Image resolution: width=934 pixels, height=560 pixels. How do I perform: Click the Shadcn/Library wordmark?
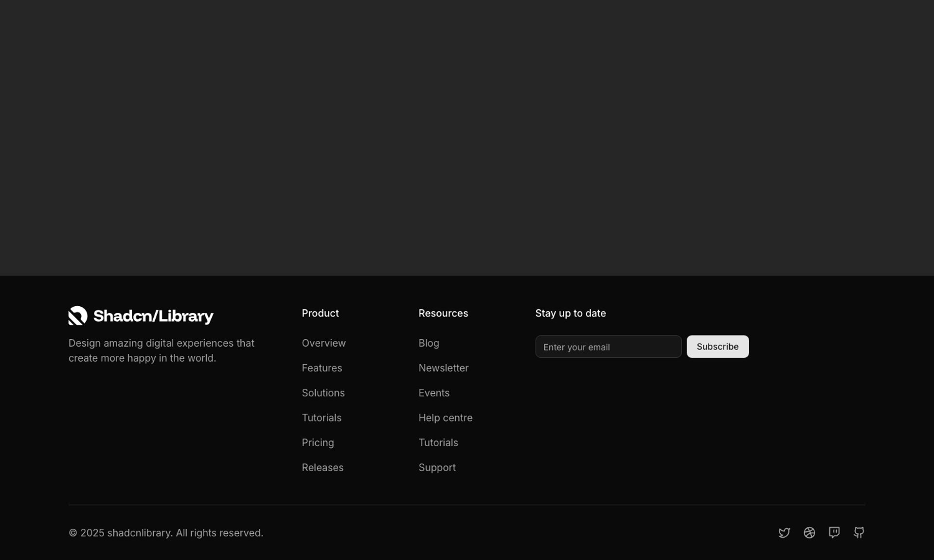(153, 316)
